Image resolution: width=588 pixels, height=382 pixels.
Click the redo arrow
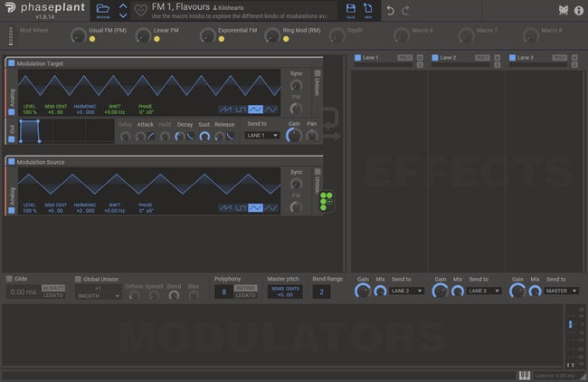tap(406, 11)
